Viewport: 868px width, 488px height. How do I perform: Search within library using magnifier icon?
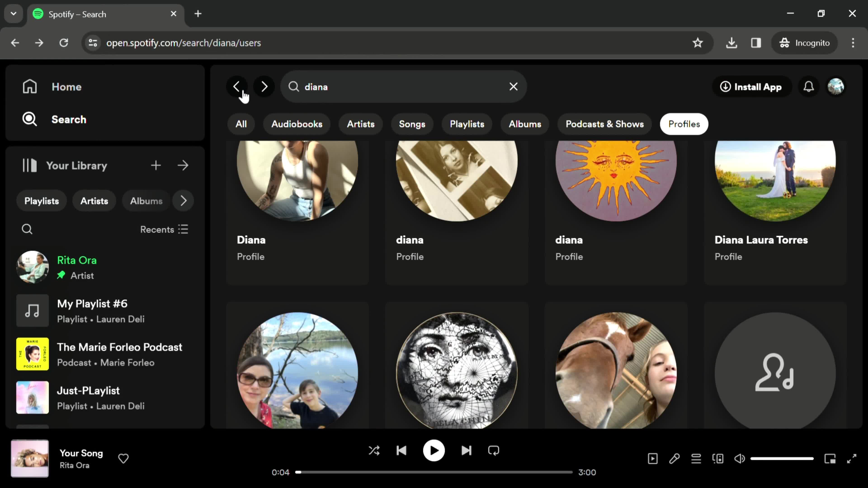(x=27, y=229)
